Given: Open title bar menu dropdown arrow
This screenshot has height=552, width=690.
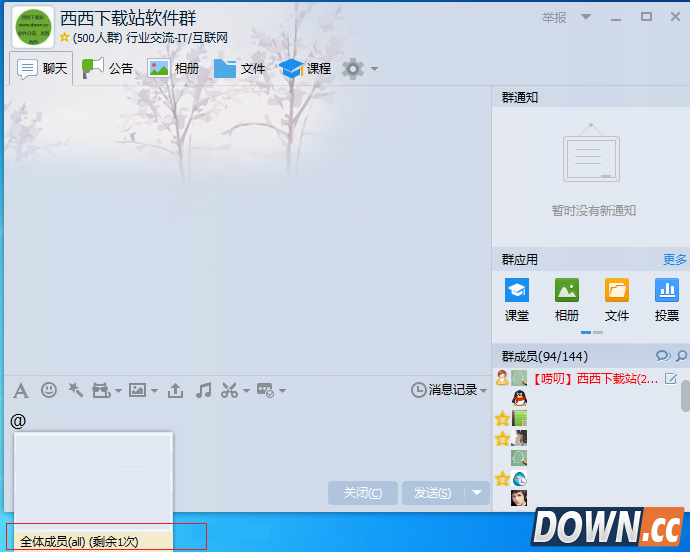Looking at the screenshot, I should click(x=586, y=17).
